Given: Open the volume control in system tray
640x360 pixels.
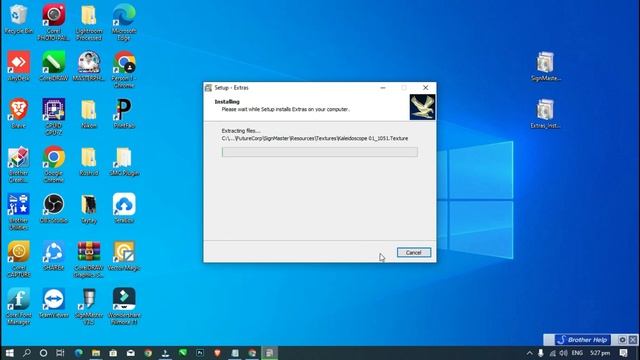Looking at the screenshot, I should click(x=564, y=353).
